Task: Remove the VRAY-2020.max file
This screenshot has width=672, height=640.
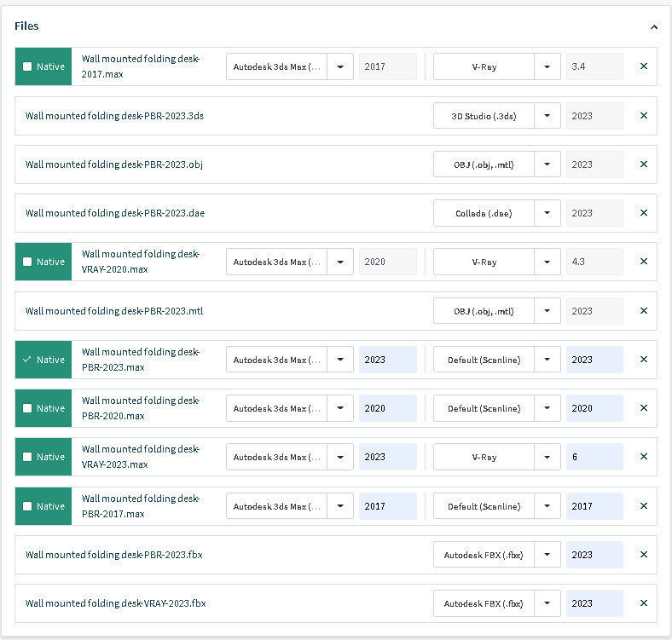Action: [643, 262]
